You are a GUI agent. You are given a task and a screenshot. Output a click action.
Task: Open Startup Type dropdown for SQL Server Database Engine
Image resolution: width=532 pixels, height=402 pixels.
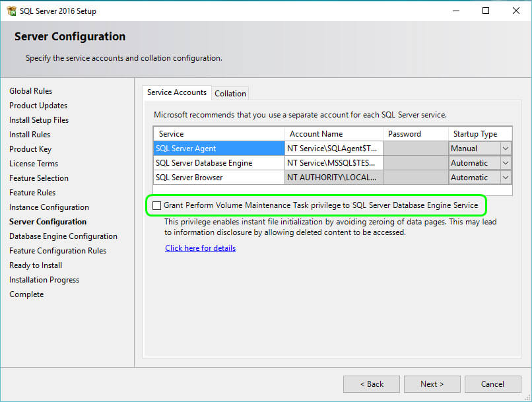point(506,163)
